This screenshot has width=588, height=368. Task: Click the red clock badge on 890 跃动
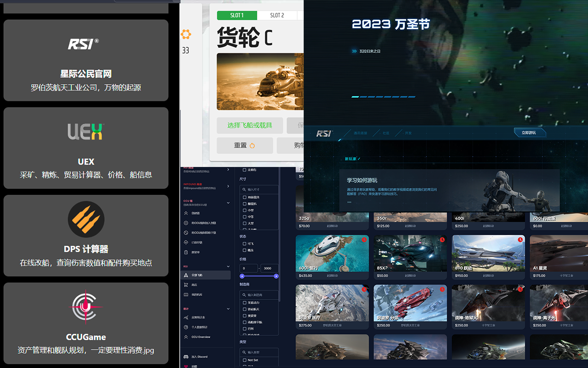pos(520,240)
